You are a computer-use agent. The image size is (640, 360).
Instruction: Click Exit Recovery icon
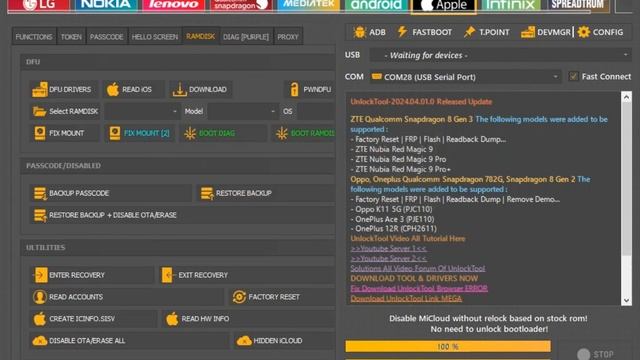(x=167, y=275)
